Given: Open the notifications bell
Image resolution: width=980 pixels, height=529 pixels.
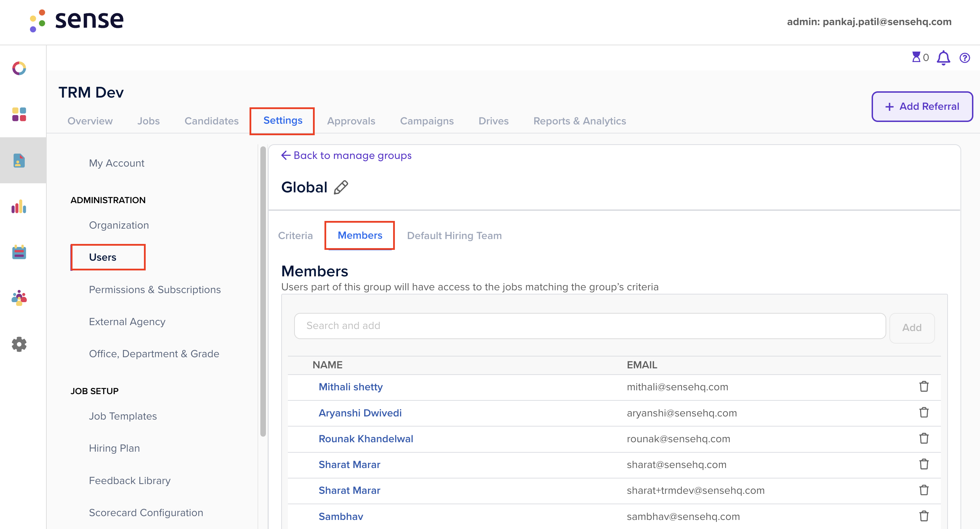Looking at the screenshot, I should (x=943, y=58).
